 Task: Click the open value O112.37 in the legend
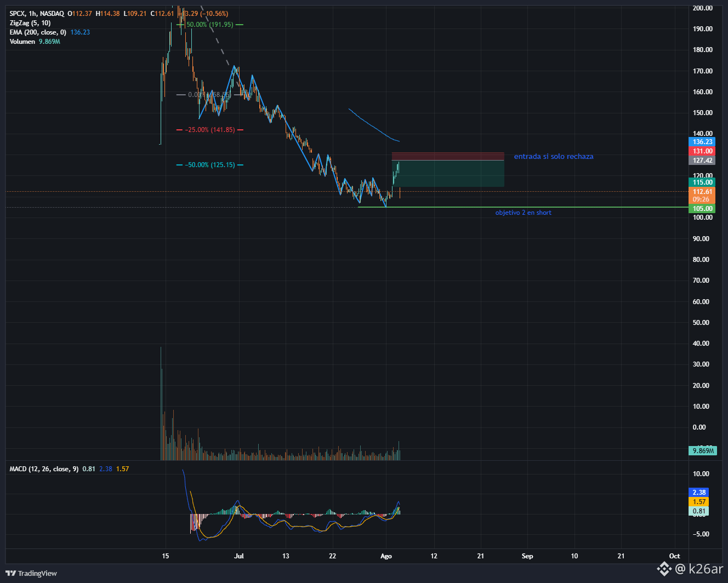click(x=80, y=14)
